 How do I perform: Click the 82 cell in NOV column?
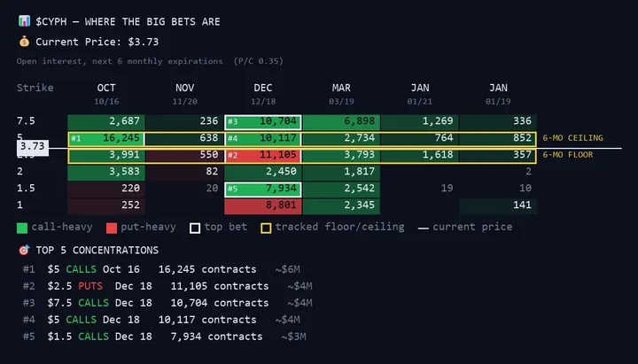(184, 173)
